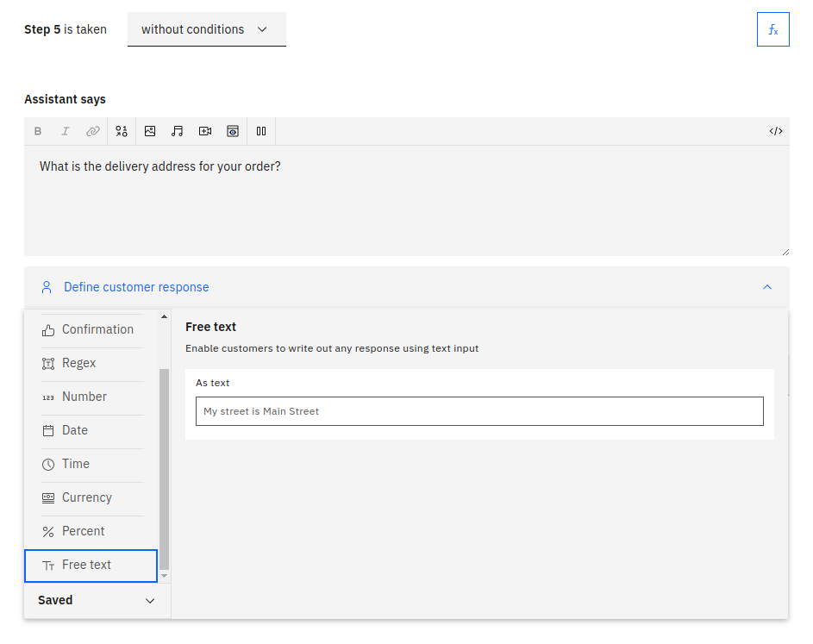Click the insert link icon
Image resolution: width=813 pixels, height=644 pixels.
(92, 131)
